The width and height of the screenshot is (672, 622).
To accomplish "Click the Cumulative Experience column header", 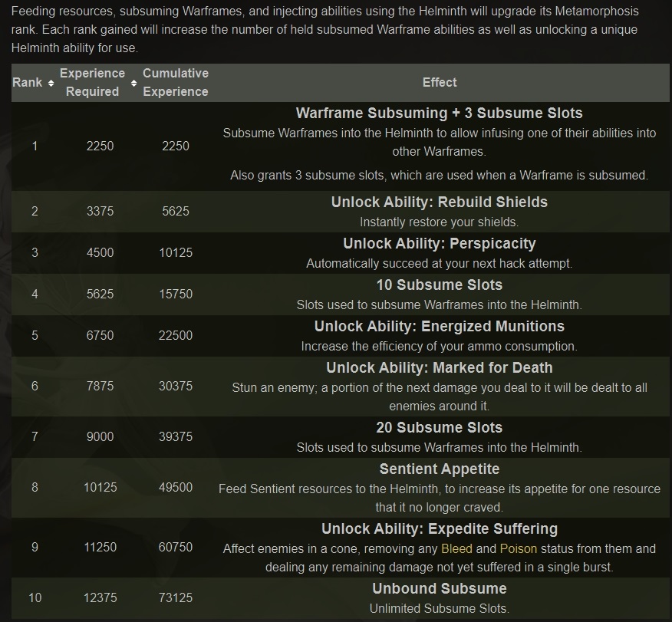I will point(176,82).
